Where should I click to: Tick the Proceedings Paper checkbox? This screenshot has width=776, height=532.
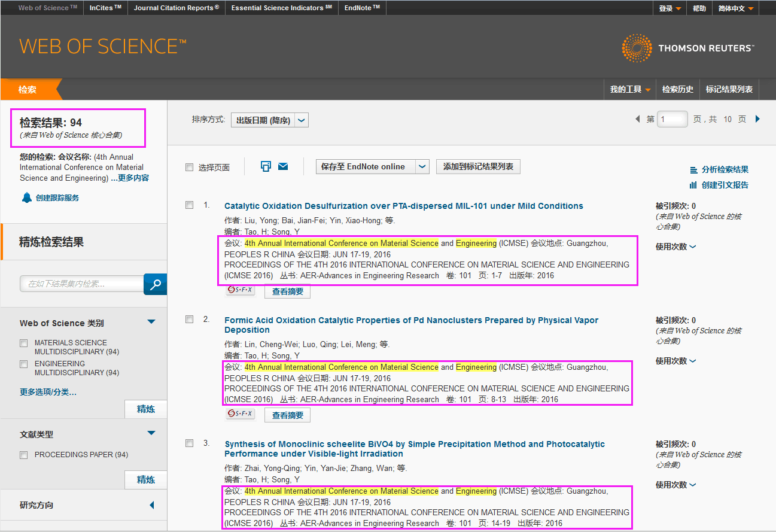pos(24,455)
